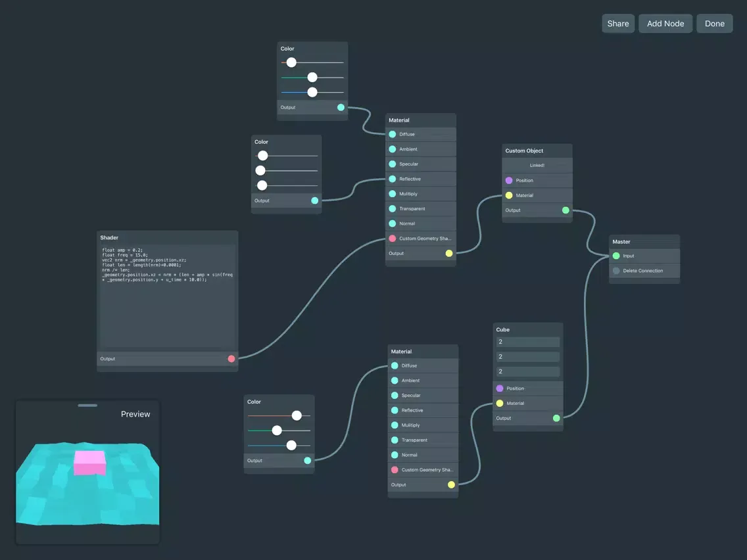Select the Cube node's yellow Material port
This screenshot has width=747, height=560.
(499, 404)
